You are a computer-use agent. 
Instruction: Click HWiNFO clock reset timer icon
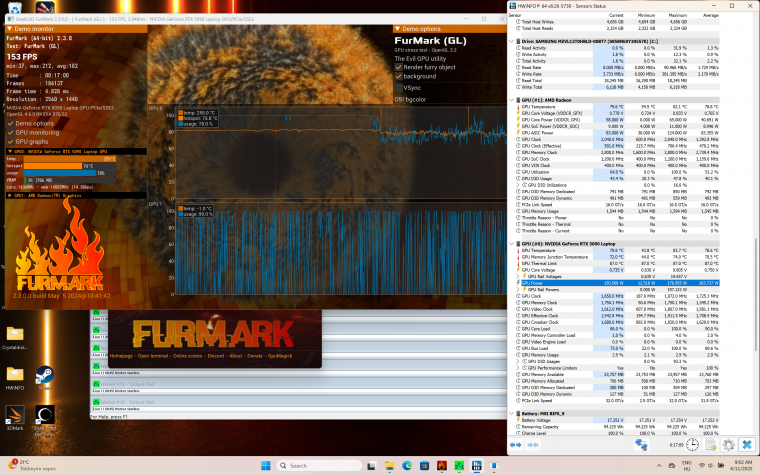[692, 444]
